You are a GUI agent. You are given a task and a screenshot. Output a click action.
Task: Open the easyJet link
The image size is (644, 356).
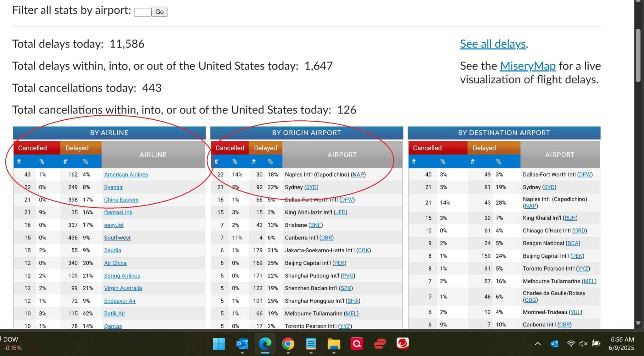click(x=114, y=225)
